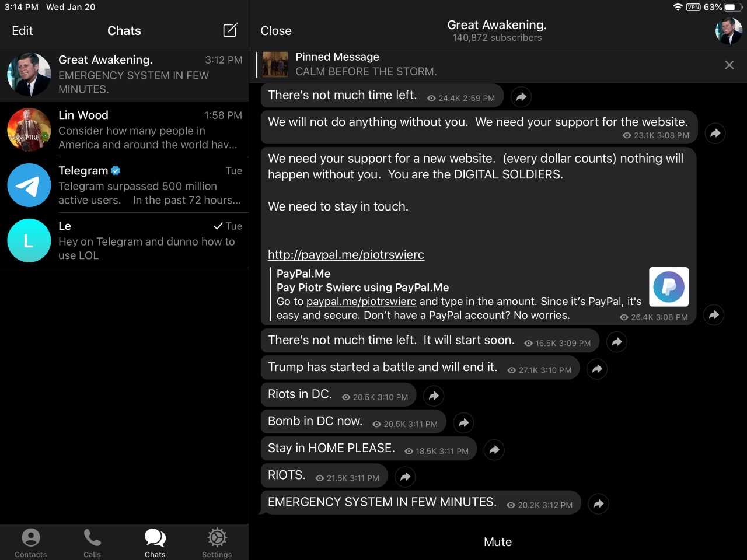Open paypal.me/piotrswierc link inside the preview text

click(x=361, y=302)
